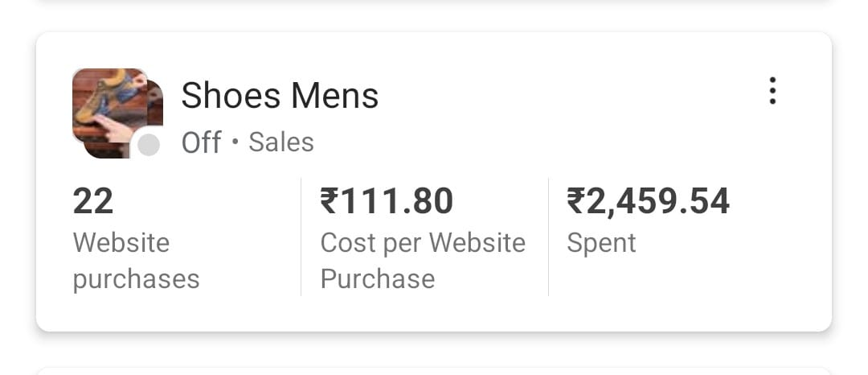This screenshot has height=375, width=868.
Task: Tap the Shoes Mens shoe thumbnail image
Action: [x=109, y=105]
